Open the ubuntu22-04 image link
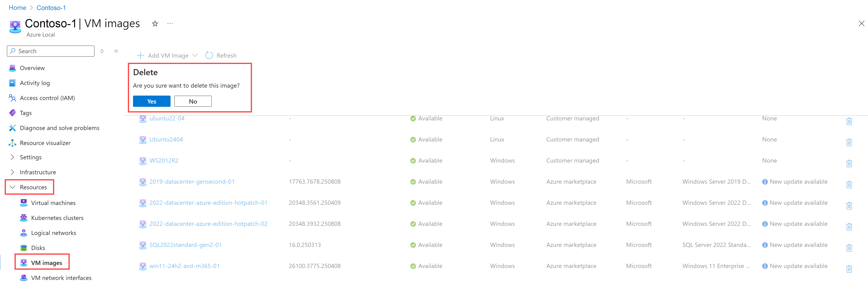 (167, 119)
